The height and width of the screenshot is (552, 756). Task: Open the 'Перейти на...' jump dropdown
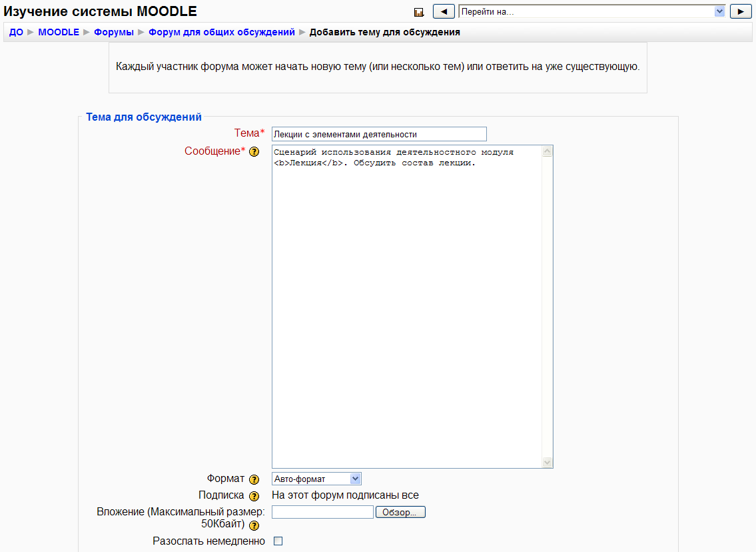[592, 11]
